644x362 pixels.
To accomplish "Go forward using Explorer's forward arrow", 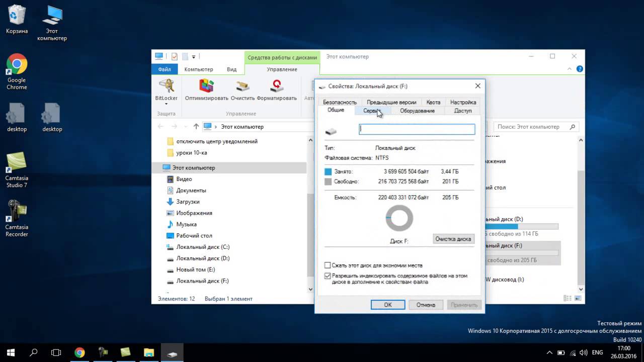I will click(x=174, y=127).
